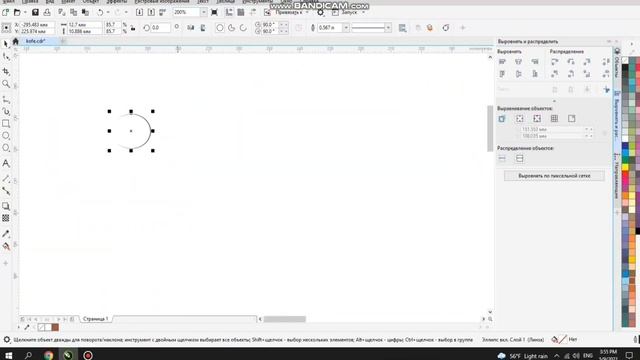640x360 pixels.
Task: Toggle distribute to extent of page
Action: point(520,158)
